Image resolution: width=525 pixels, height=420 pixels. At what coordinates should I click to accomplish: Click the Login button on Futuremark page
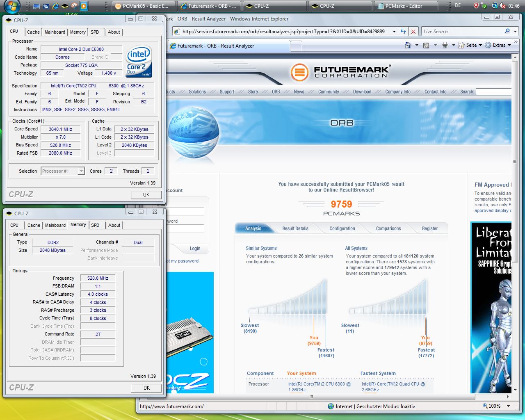click(195, 249)
